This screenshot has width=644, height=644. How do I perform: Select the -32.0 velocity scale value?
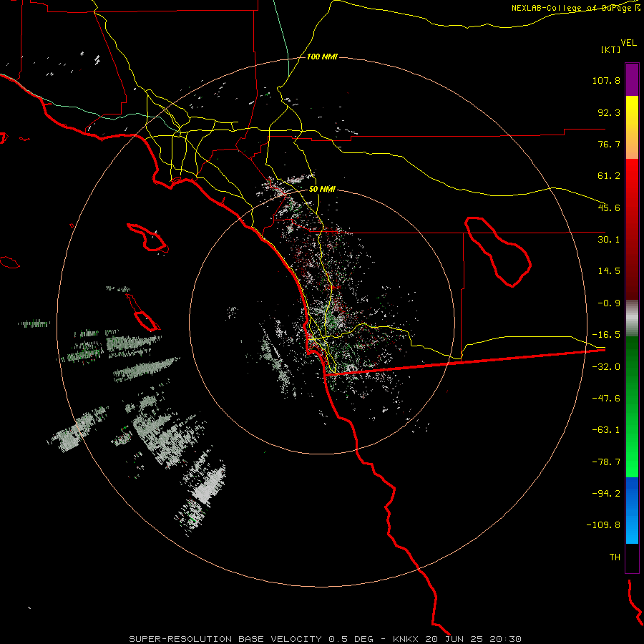(x=606, y=367)
